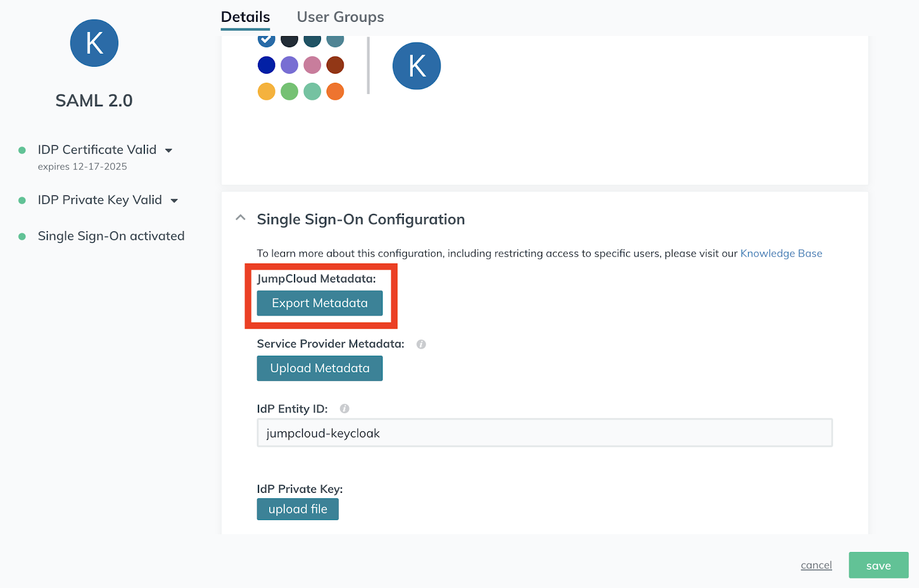Open the Knowledge Base link
This screenshot has height=588, width=919.
(781, 253)
